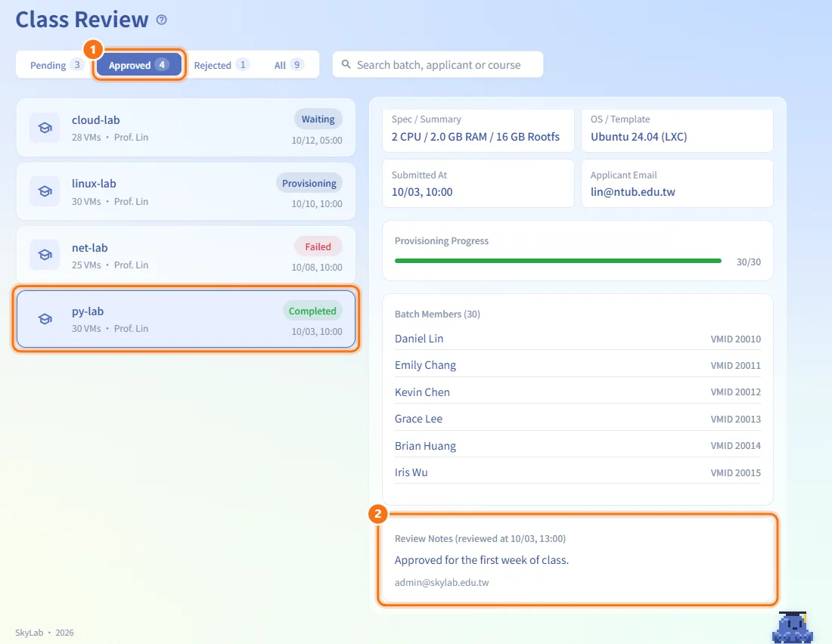The width and height of the screenshot is (832, 644).
Task: Click the Waiting status badge
Action: point(318,119)
